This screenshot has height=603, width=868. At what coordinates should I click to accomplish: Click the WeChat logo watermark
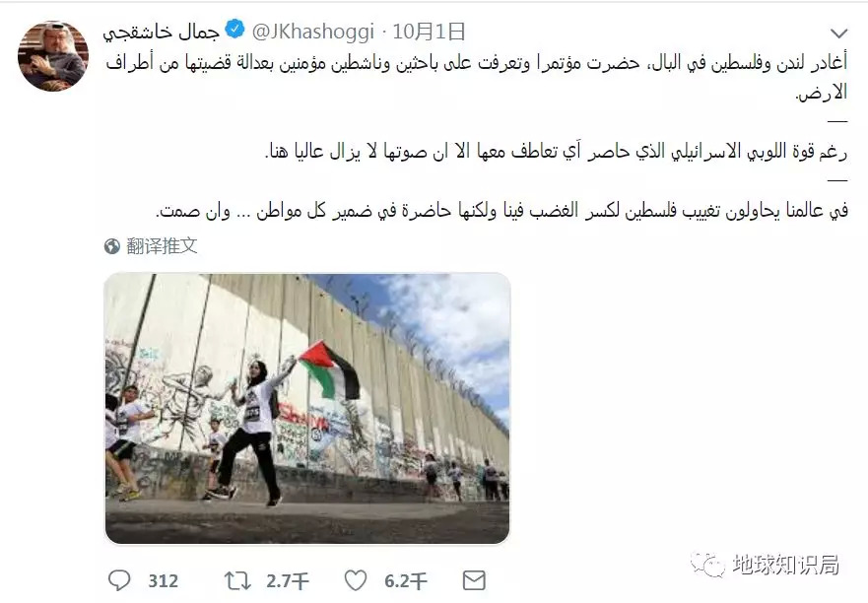(x=707, y=565)
